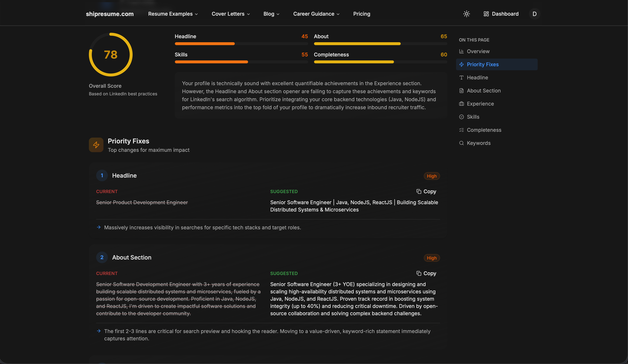Click the Priority Fixes lightning icon in sidebar
The image size is (628, 364).
point(462,64)
